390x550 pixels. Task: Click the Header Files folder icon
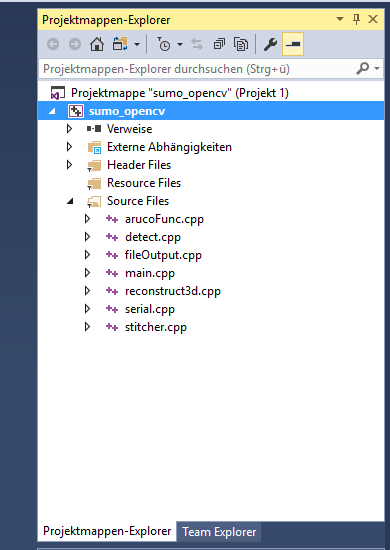(x=94, y=165)
